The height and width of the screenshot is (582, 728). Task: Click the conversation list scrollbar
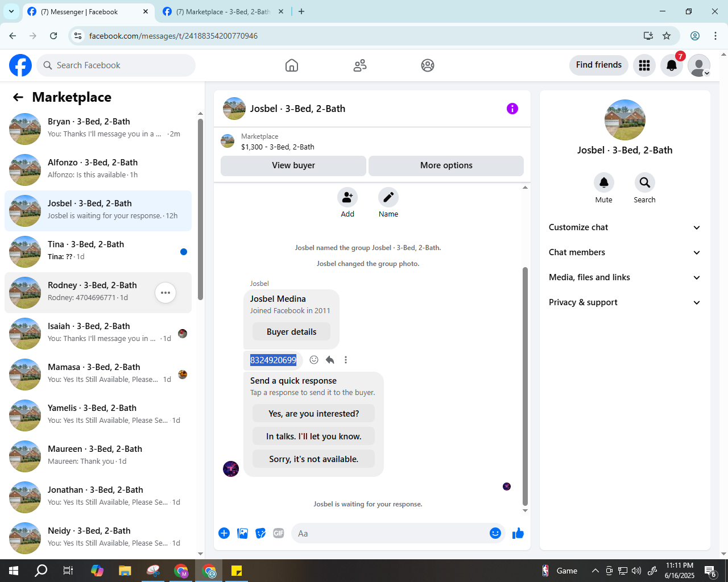pyautogui.click(x=200, y=209)
